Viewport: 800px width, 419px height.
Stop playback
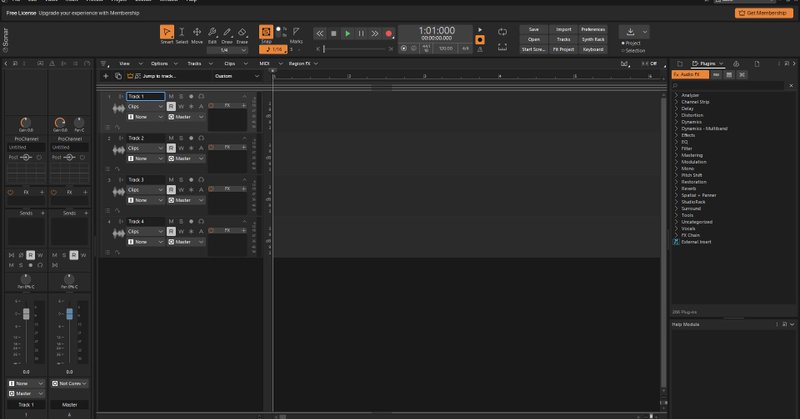[334, 34]
